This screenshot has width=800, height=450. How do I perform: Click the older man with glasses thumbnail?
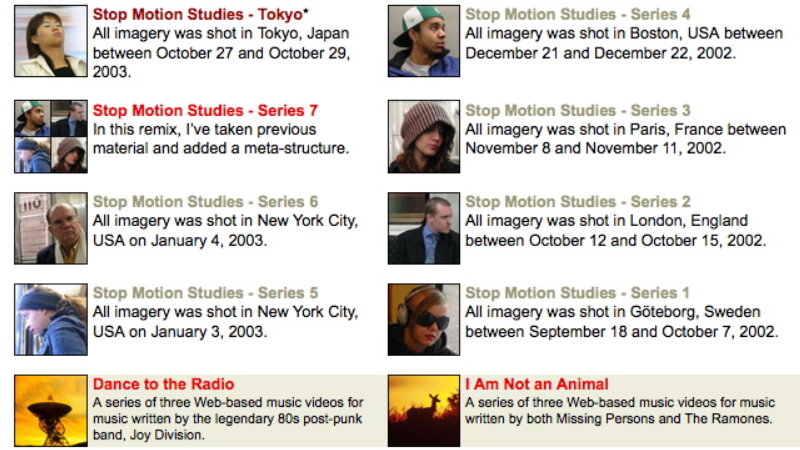click(x=51, y=228)
